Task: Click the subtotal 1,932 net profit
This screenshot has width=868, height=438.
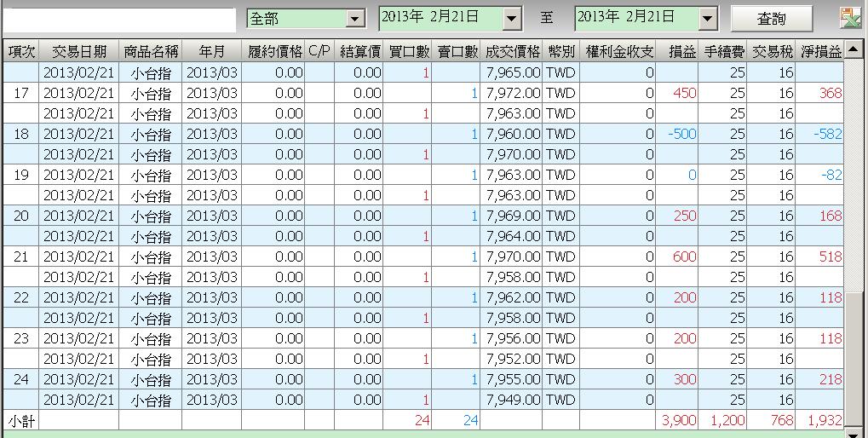Action: coord(825,420)
